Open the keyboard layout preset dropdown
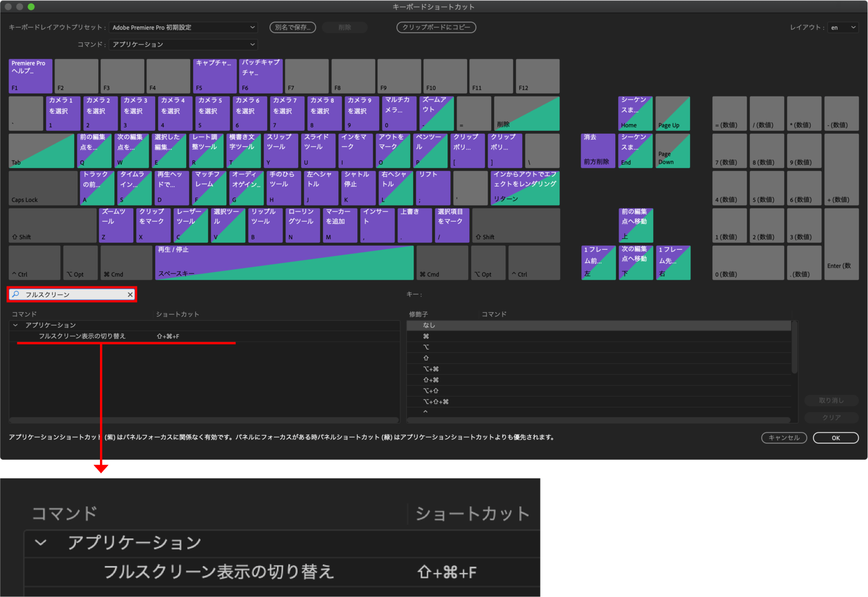 click(x=183, y=28)
